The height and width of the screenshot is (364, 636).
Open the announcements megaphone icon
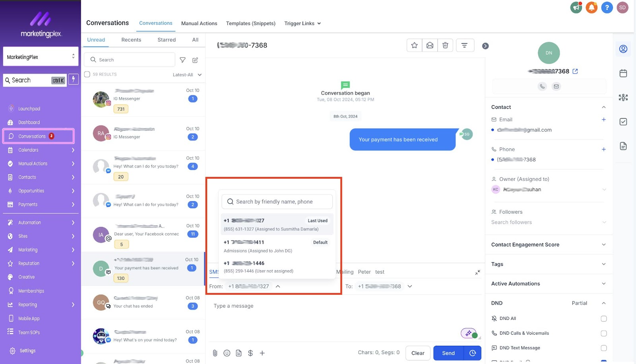pyautogui.click(x=576, y=7)
